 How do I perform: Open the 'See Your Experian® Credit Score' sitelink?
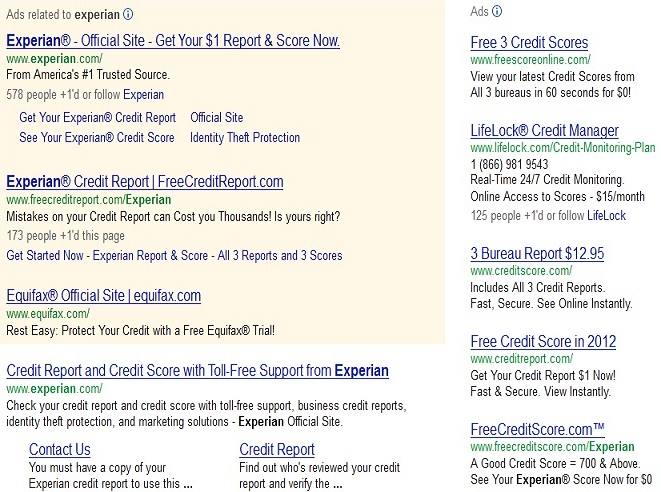[x=97, y=138]
